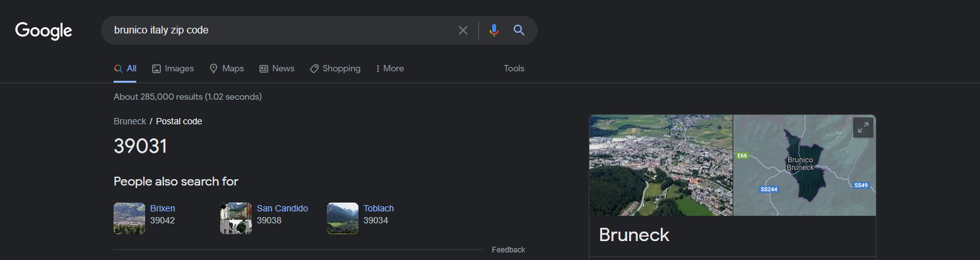
Task: Open the search Tools options
Action: 514,68
